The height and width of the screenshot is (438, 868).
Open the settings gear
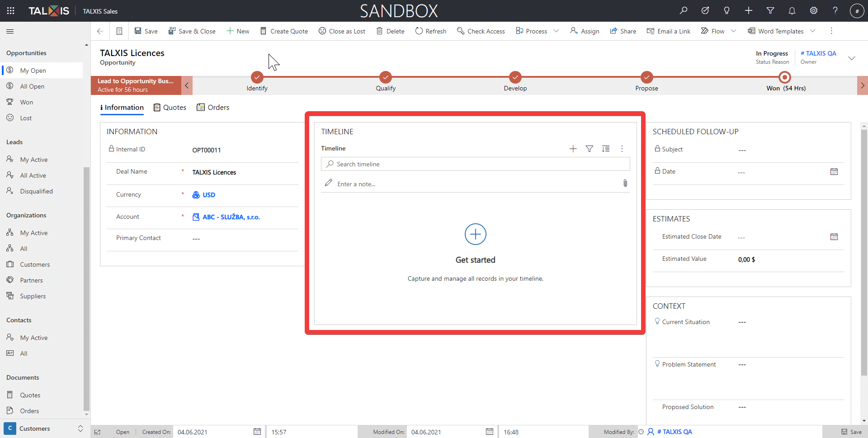click(814, 10)
